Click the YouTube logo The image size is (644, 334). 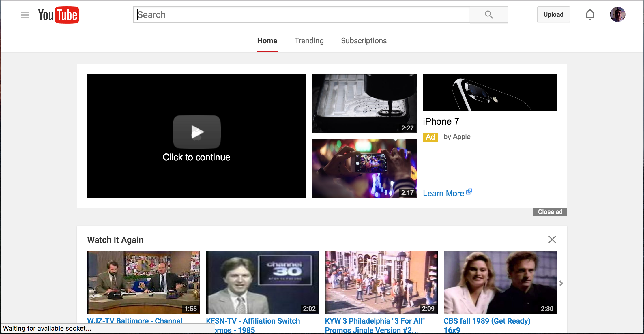click(x=59, y=15)
